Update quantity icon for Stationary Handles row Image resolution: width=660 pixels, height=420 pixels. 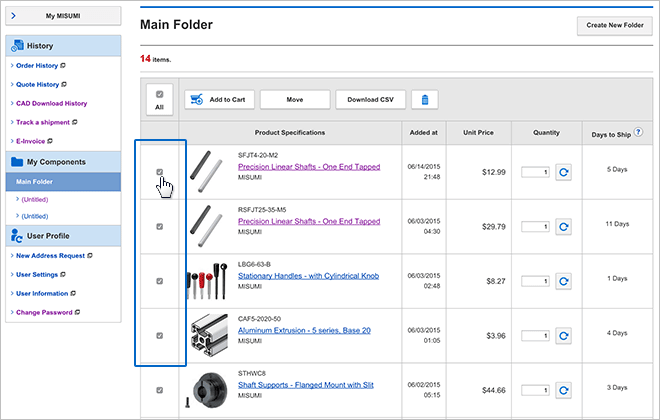(x=563, y=282)
